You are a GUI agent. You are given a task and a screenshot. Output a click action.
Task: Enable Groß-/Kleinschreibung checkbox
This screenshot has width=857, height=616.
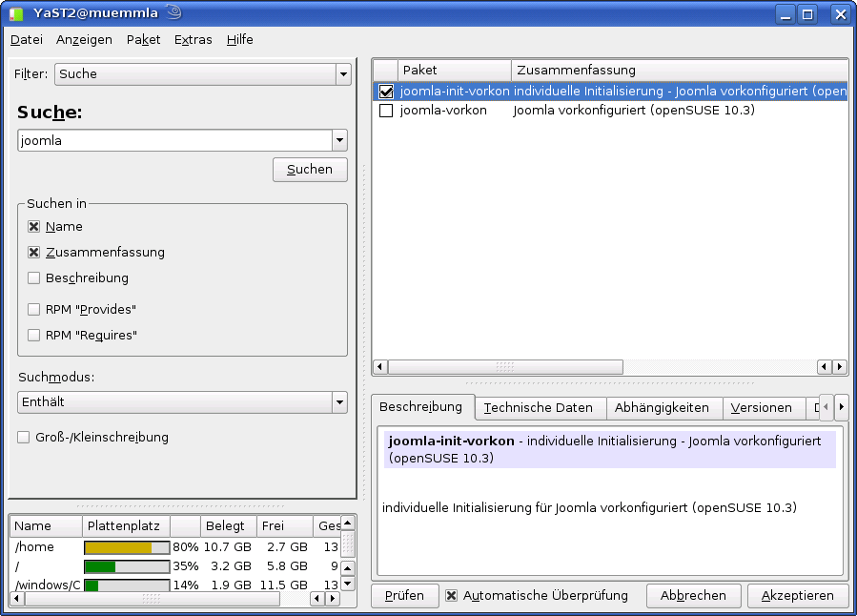(x=24, y=438)
